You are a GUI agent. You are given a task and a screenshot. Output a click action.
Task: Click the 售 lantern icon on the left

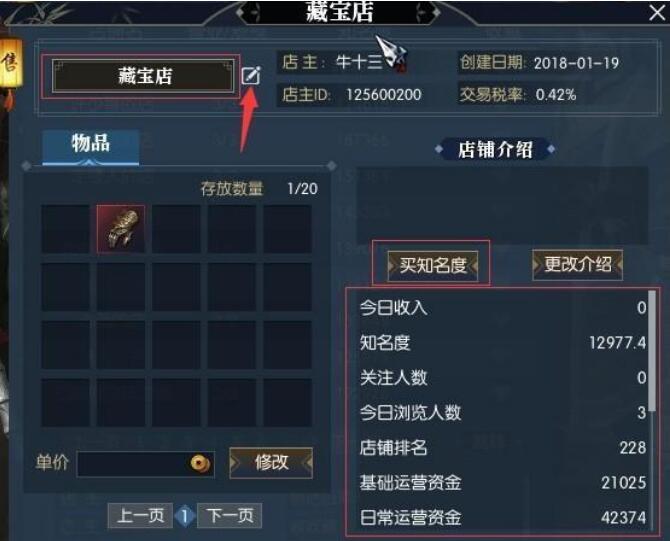point(10,63)
